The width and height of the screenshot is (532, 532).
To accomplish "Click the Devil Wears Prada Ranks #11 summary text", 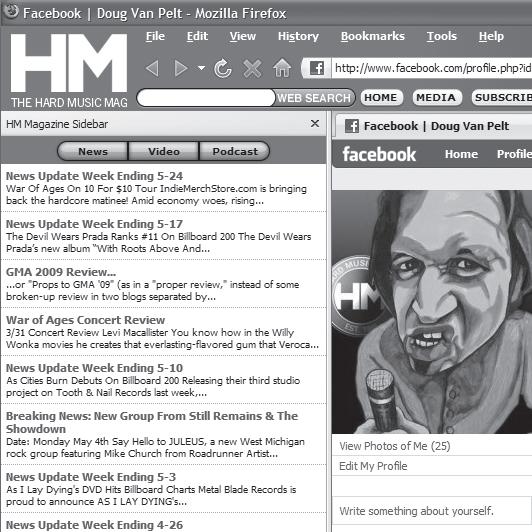I will click(158, 242).
